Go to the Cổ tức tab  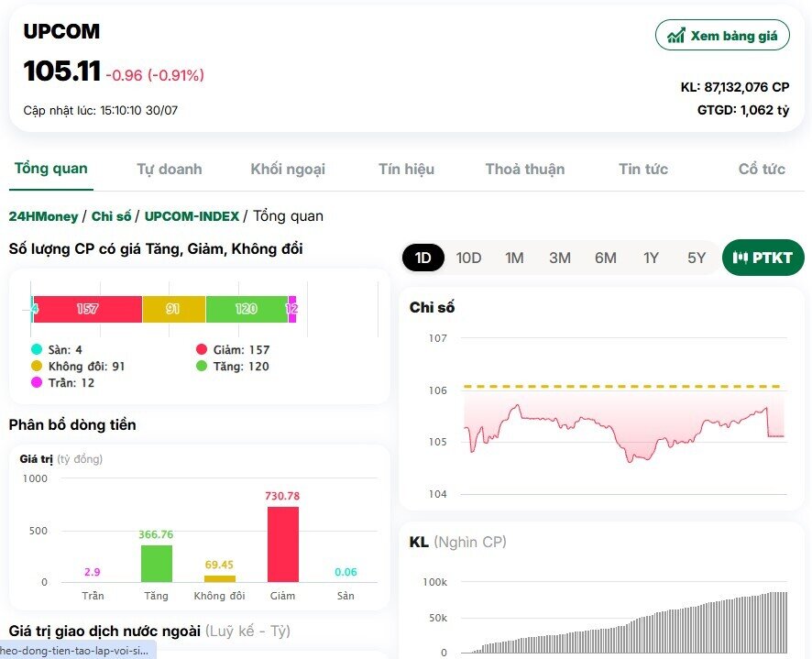point(762,170)
